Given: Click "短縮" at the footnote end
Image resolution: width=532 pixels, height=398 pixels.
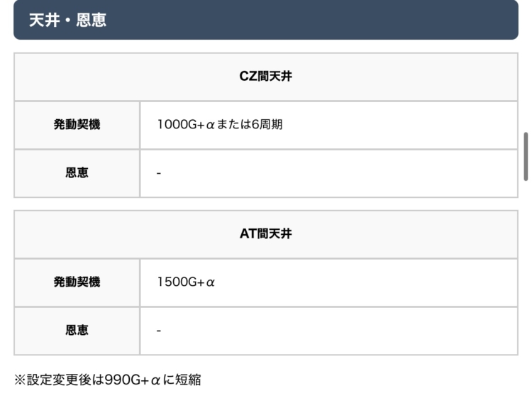Looking at the screenshot, I should pyautogui.click(x=188, y=380).
